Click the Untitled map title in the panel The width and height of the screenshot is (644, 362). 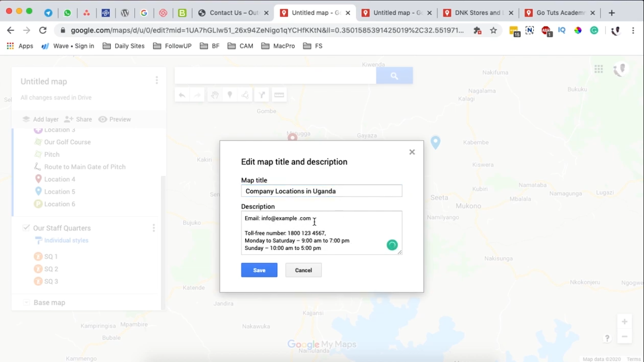[x=44, y=82]
